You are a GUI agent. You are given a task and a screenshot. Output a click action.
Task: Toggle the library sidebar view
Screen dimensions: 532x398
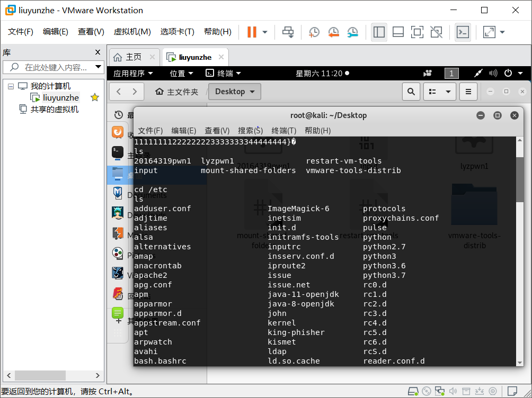379,32
